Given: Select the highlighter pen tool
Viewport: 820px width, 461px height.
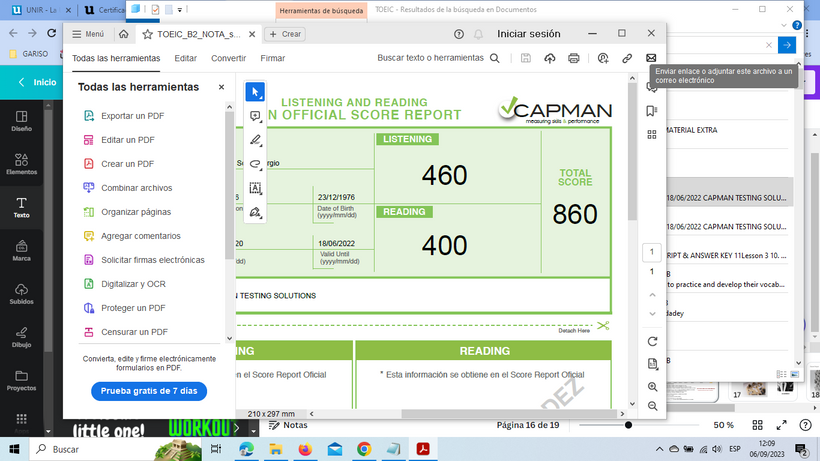Looking at the screenshot, I should [255, 140].
